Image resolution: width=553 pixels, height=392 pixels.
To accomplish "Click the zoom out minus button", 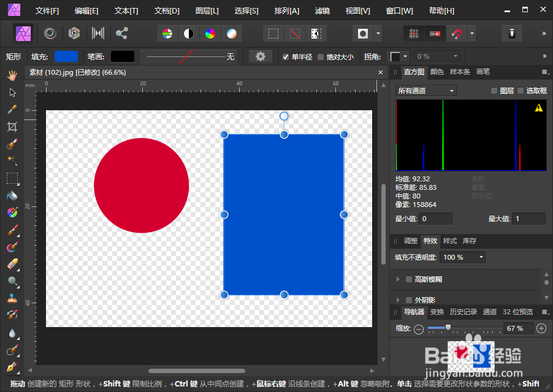I will 418,328.
